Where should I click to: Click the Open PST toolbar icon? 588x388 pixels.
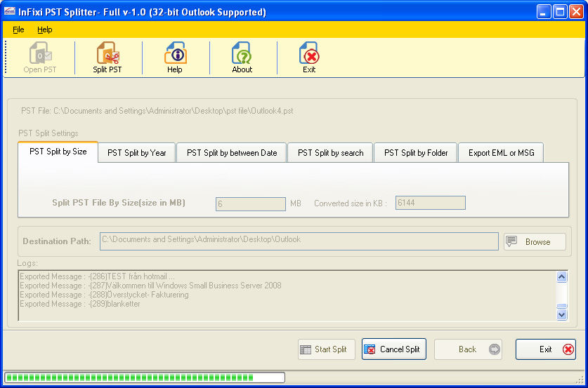40,58
